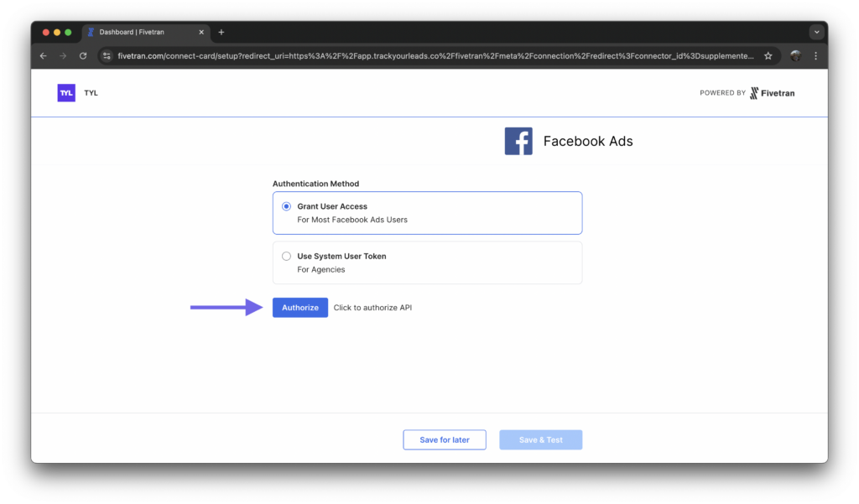Image resolution: width=859 pixels, height=504 pixels.
Task: Click Save for later button
Action: coord(445,440)
